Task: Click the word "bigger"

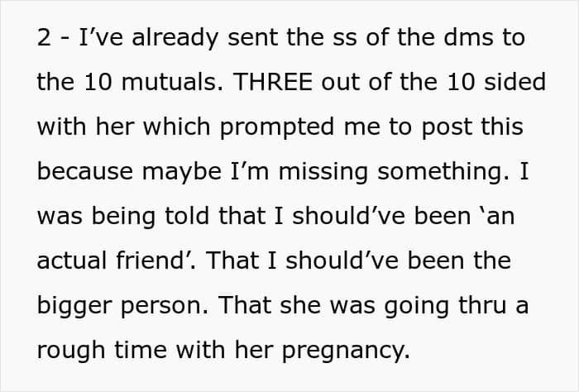Action: click(x=71, y=305)
